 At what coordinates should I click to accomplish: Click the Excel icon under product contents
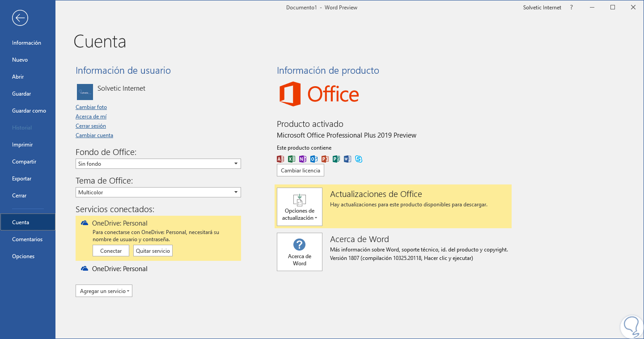coord(292,159)
